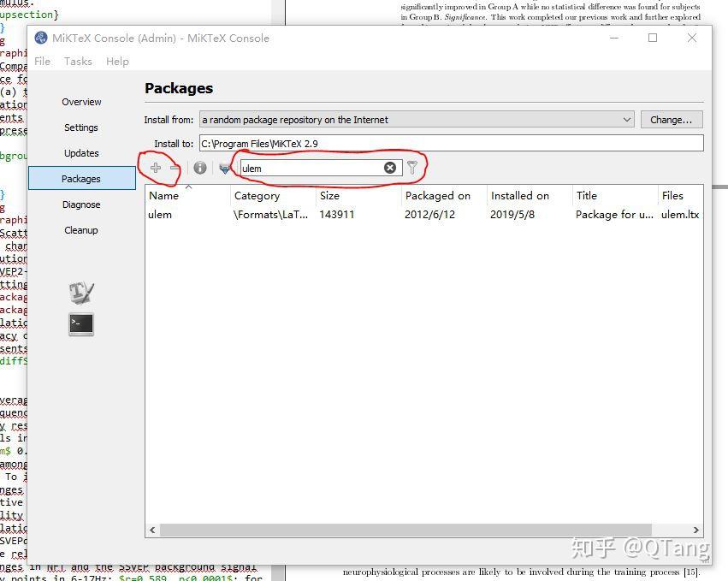This screenshot has width=728, height=581.
Task: Apply the package filter funnel icon
Action: pyautogui.click(x=412, y=168)
